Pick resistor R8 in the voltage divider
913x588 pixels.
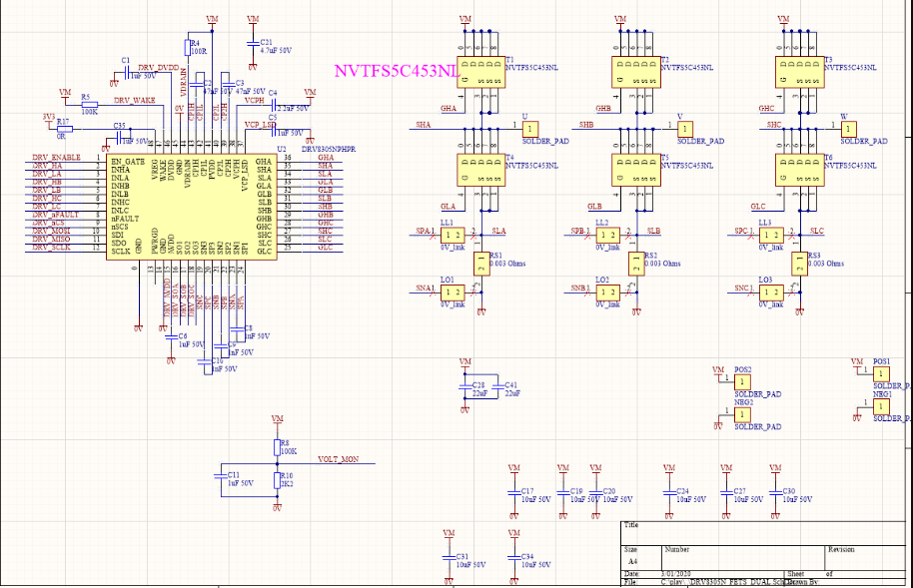coord(277,447)
